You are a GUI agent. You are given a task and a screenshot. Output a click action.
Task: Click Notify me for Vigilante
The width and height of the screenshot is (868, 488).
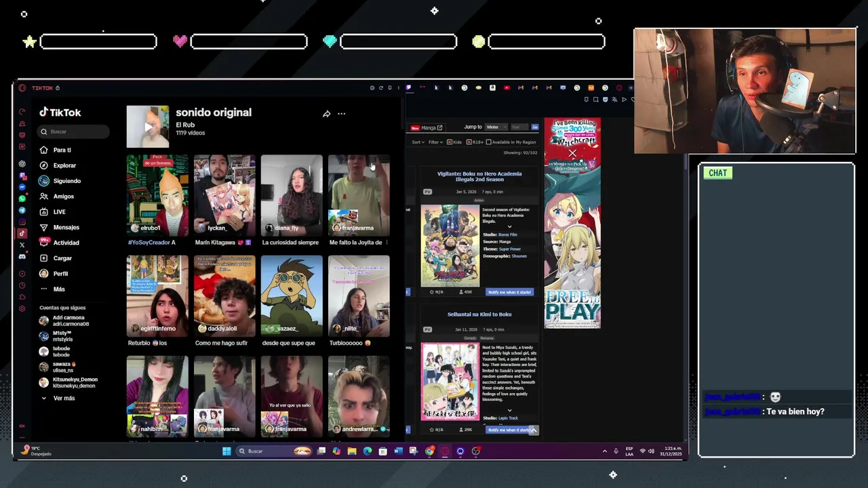coord(509,292)
